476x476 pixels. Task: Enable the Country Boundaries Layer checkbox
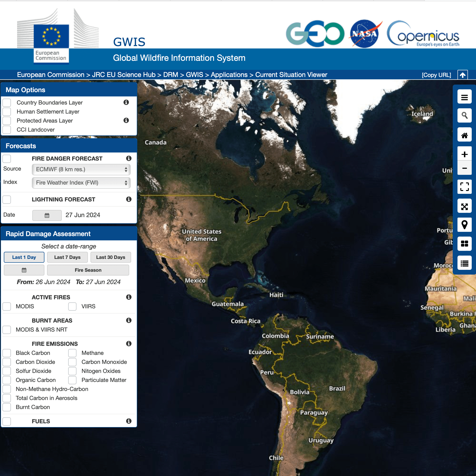7,103
